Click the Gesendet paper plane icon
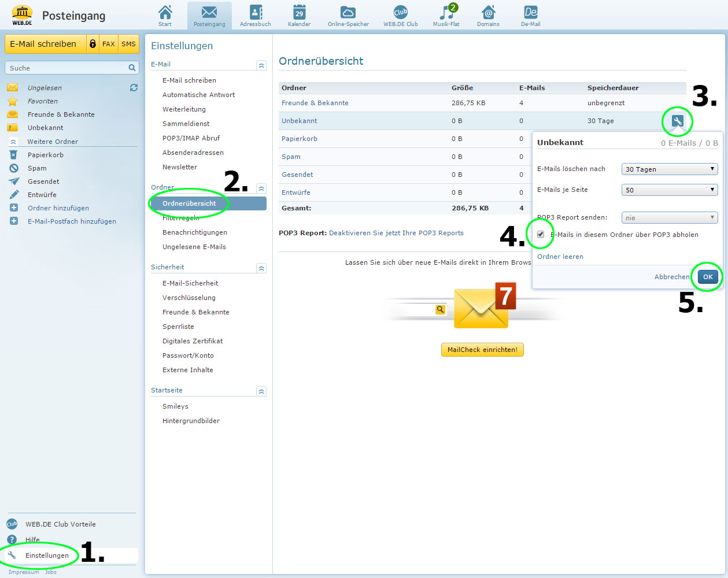This screenshot has height=578, width=728. point(14,181)
